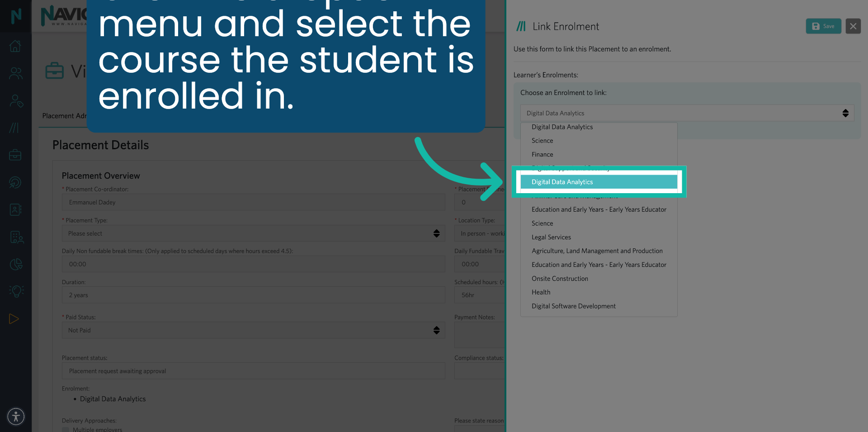
Task: Open the accessibility options icon
Action: point(15,416)
